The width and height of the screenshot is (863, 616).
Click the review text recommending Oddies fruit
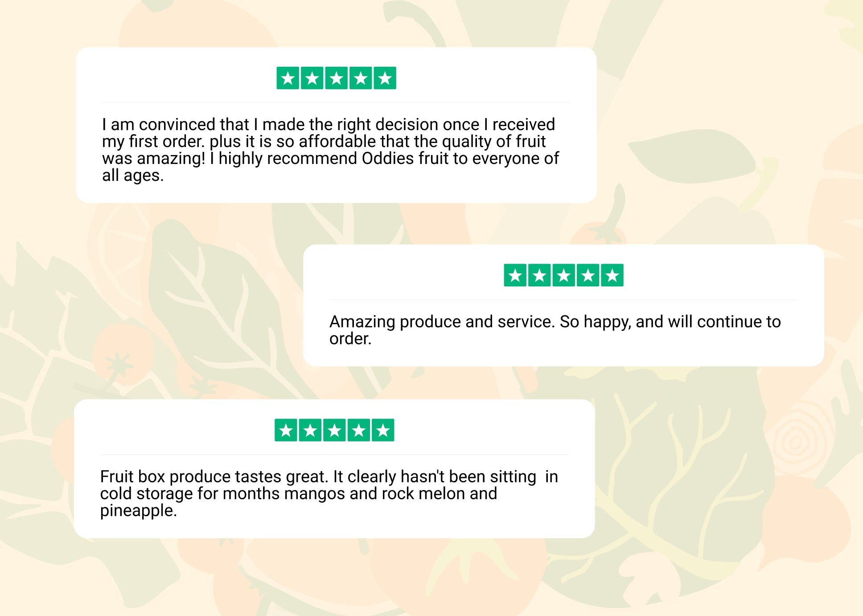point(330,150)
